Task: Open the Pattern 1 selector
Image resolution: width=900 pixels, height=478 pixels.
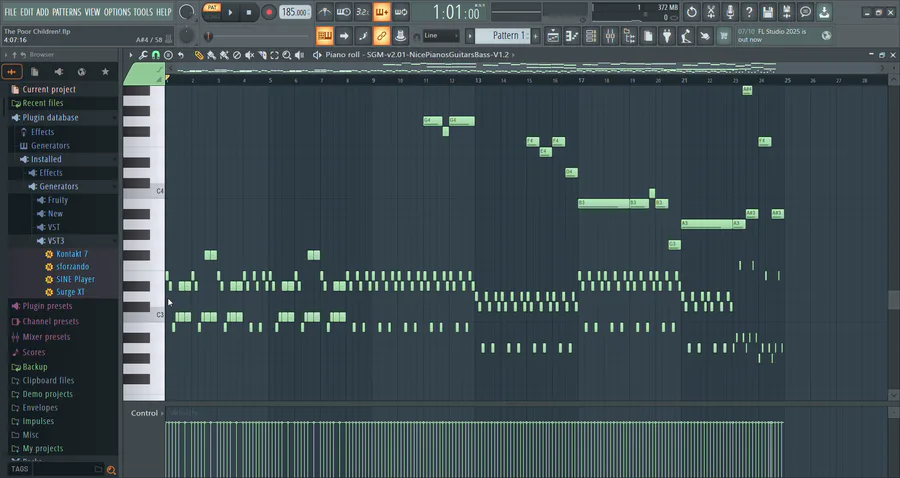Action: coord(502,36)
